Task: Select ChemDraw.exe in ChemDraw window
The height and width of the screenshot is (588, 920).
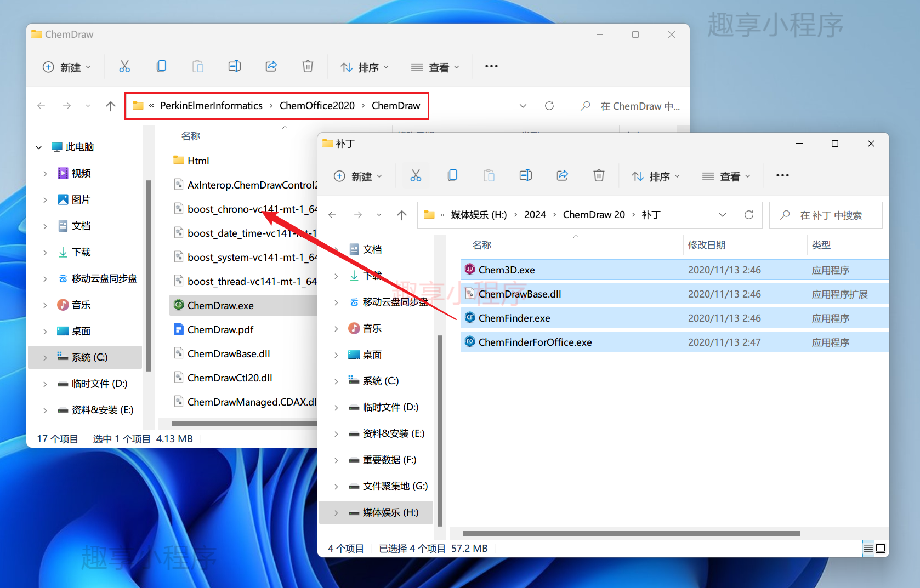Action: tap(243, 305)
